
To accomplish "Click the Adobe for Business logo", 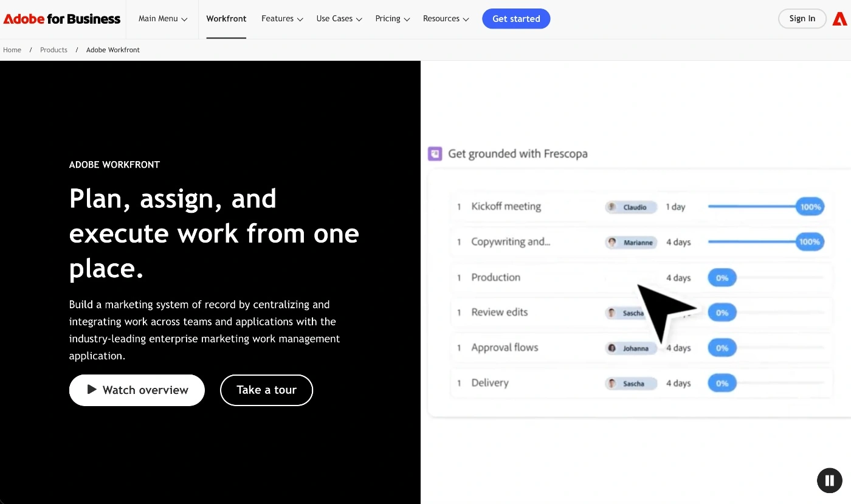I will point(61,19).
